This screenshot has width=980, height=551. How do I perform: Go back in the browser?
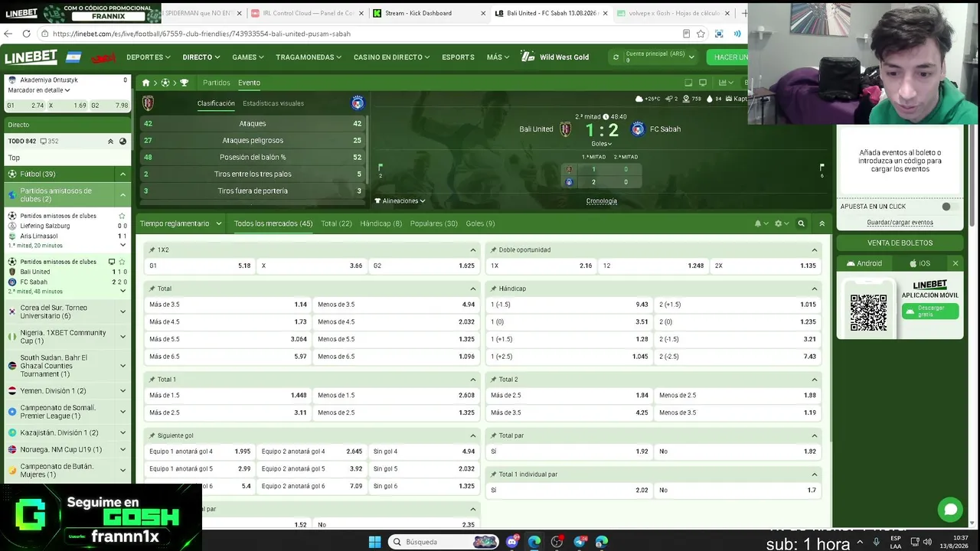[x=8, y=34]
